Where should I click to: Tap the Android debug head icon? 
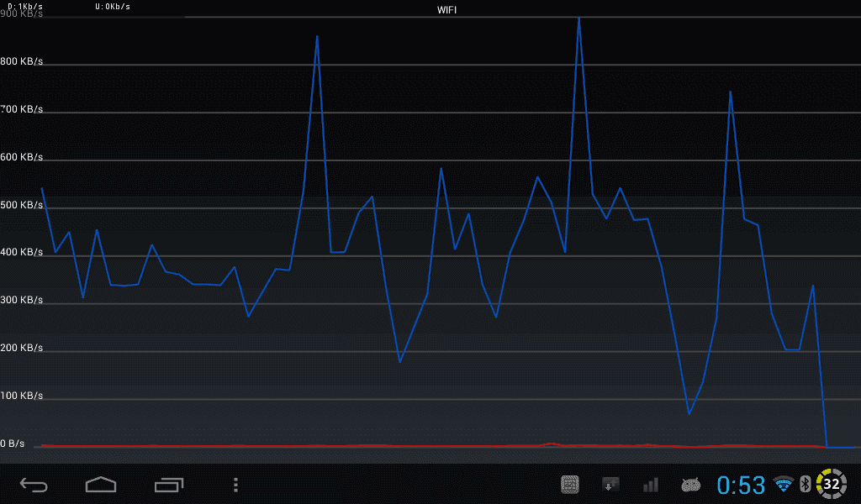691,485
